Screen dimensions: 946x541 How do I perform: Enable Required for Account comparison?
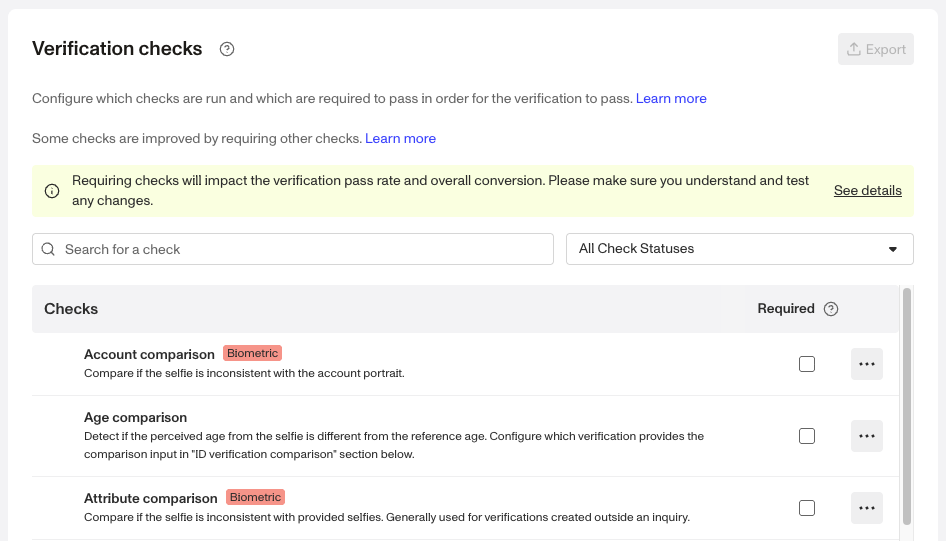pos(807,364)
